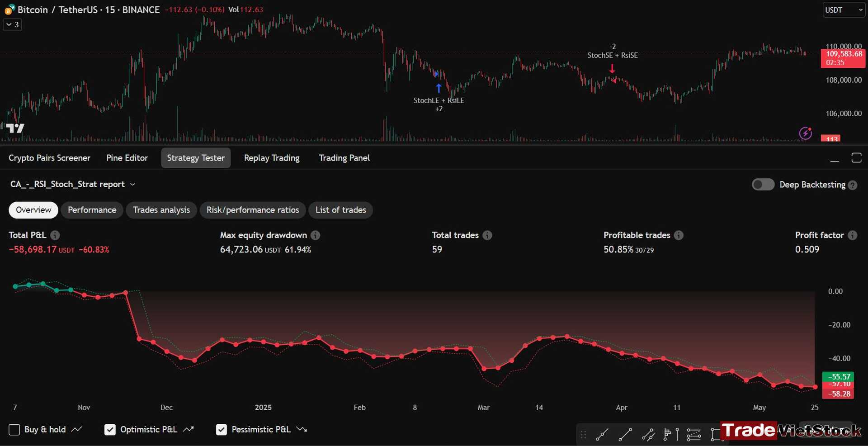Click the last equity curve data point

815,387
